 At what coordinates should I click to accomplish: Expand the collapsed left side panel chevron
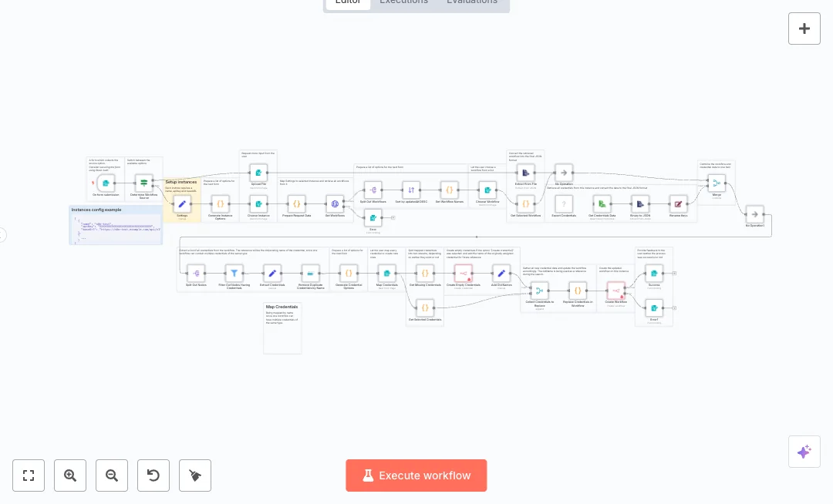(x=3, y=235)
